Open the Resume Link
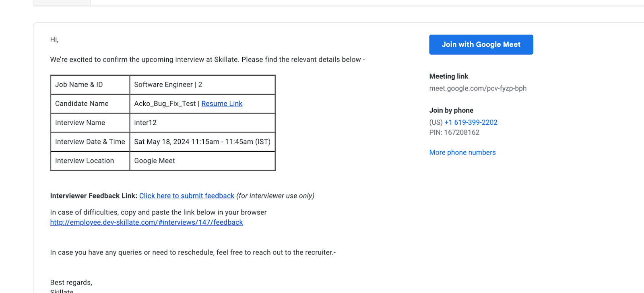The height and width of the screenshot is (293, 644). point(222,104)
